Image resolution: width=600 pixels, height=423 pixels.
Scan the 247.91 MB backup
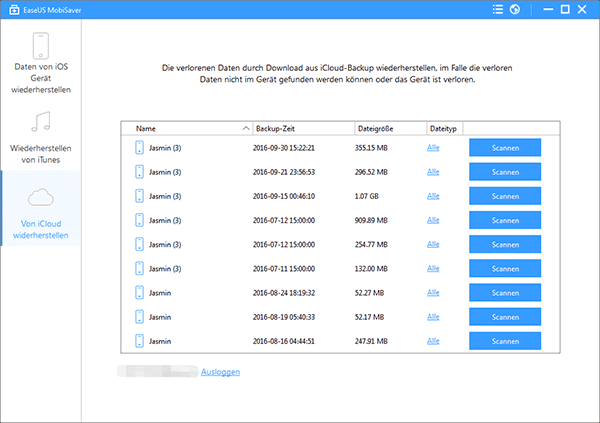[x=505, y=340]
